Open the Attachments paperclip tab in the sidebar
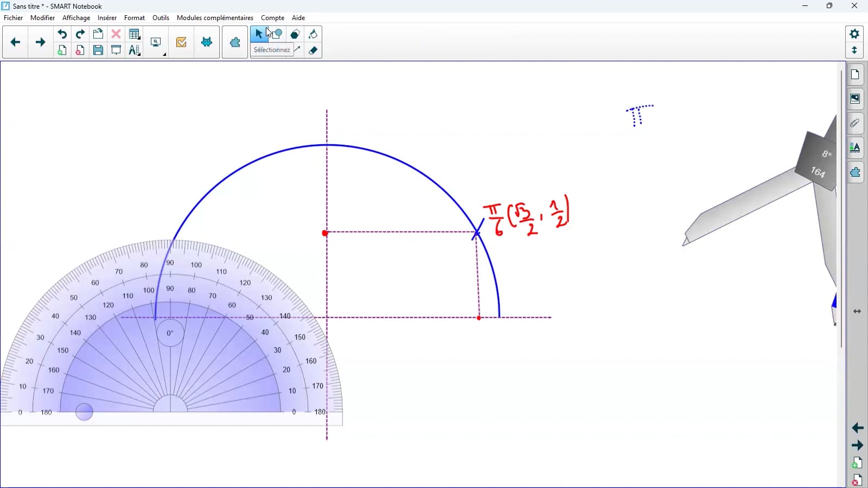Image resolution: width=868 pixels, height=488 pixels. click(855, 123)
